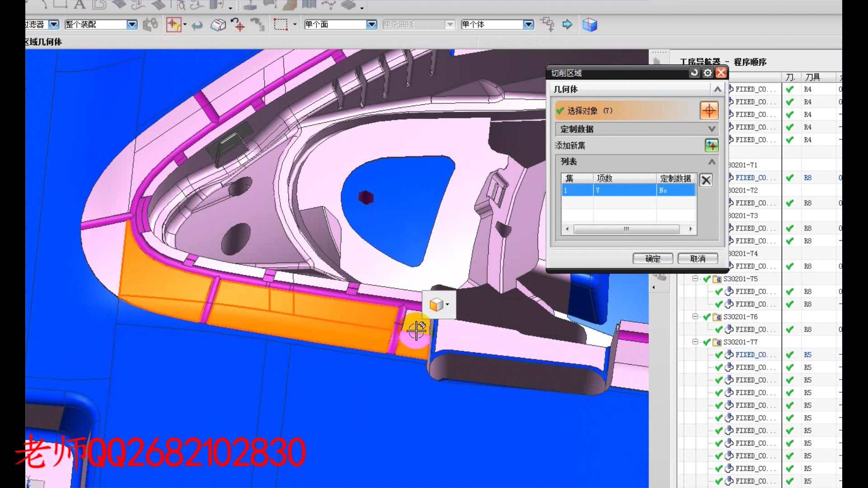This screenshot has width=868, height=488.
Task: Open the dialog settings gear icon
Action: [x=708, y=73]
